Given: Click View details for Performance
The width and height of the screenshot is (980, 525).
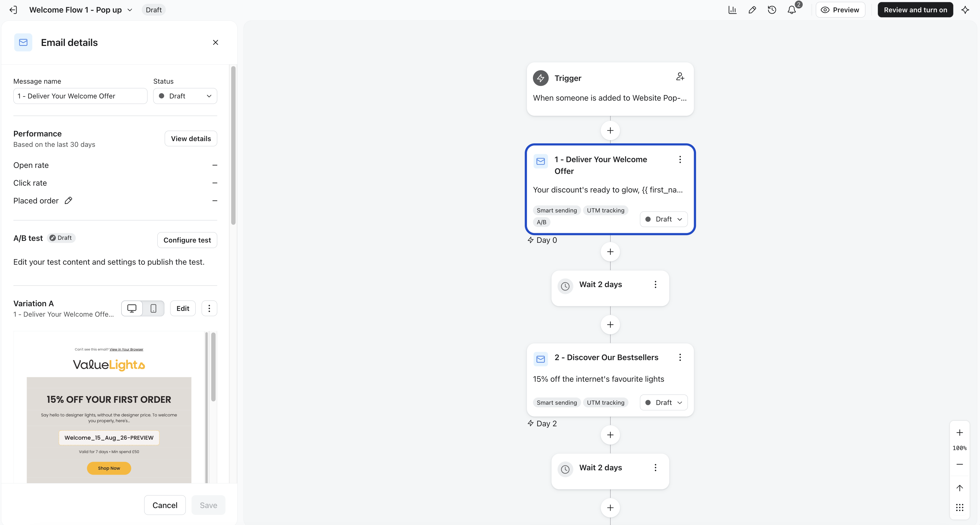Looking at the screenshot, I should (x=191, y=139).
